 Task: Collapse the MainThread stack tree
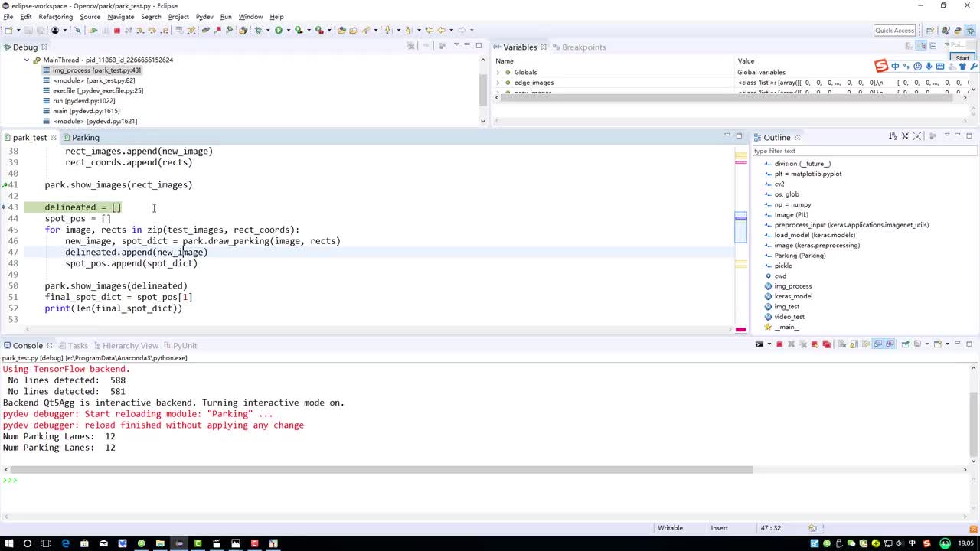coord(27,60)
